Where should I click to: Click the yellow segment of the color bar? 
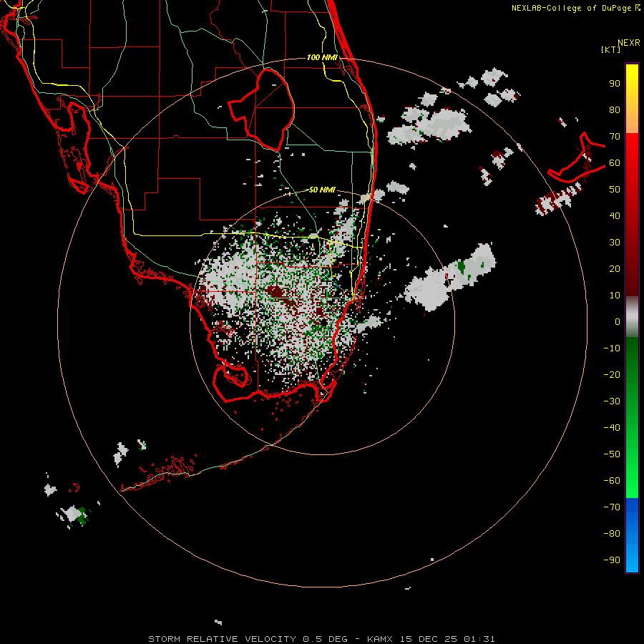click(632, 99)
